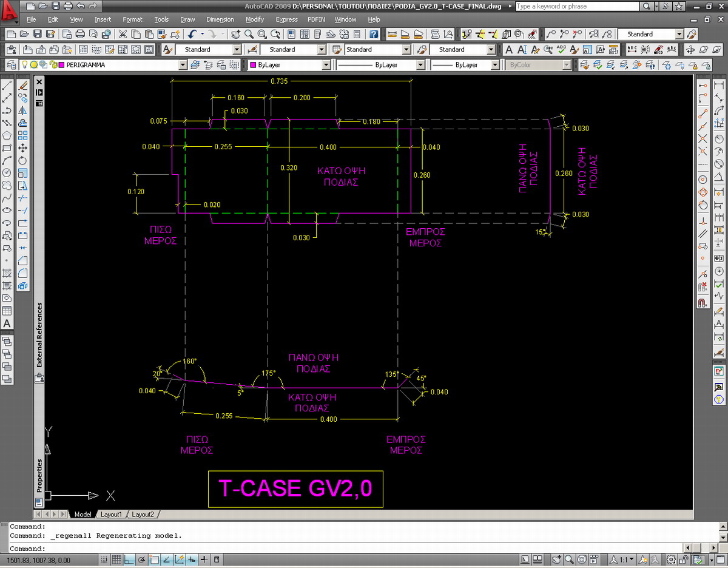Activate the Pan realtime hand tool
This screenshot has width=728, height=568.
click(235, 34)
